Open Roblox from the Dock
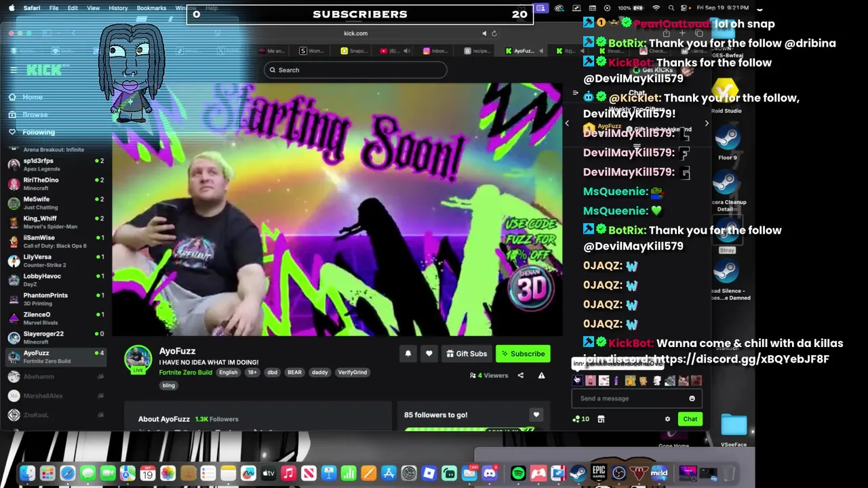Viewport: 868px width, 488px height. (429, 473)
